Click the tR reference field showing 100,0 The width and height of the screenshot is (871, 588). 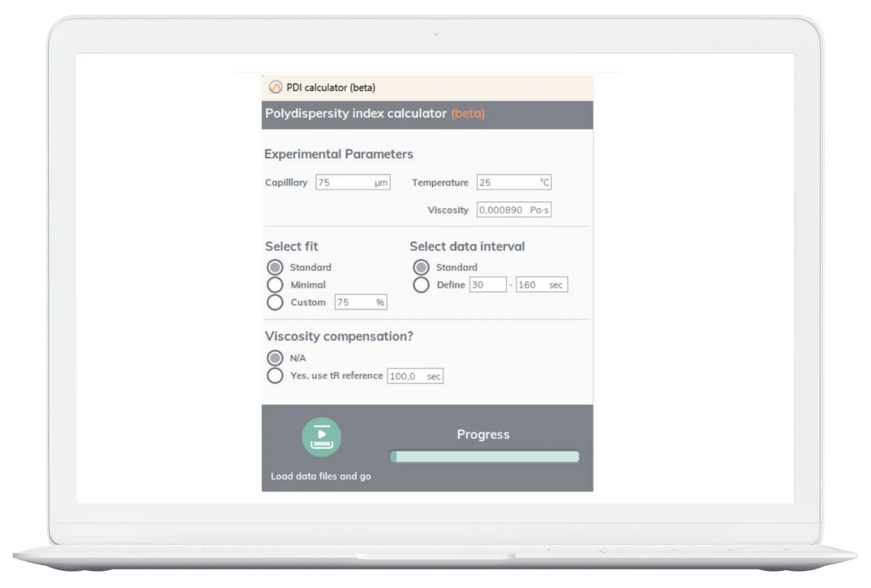[x=414, y=376]
